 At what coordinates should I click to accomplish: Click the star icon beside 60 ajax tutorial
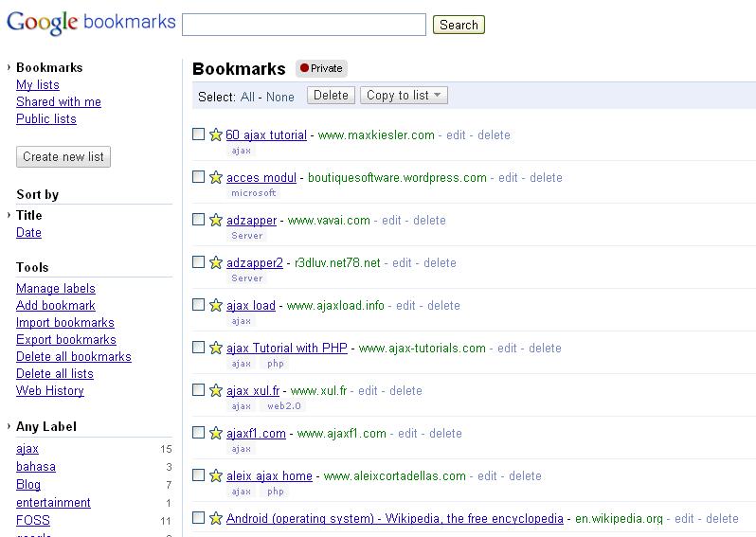(x=215, y=134)
